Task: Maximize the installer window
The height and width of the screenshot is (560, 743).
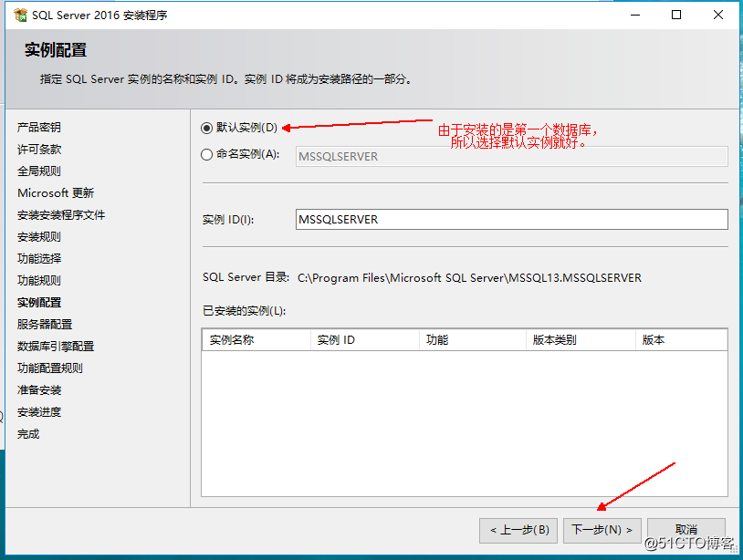Action: point(676,16)
